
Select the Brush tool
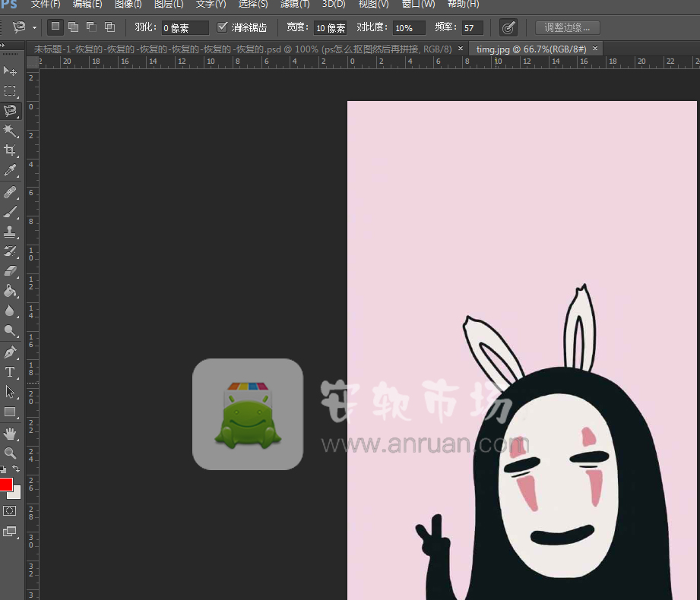pos(11,211)
